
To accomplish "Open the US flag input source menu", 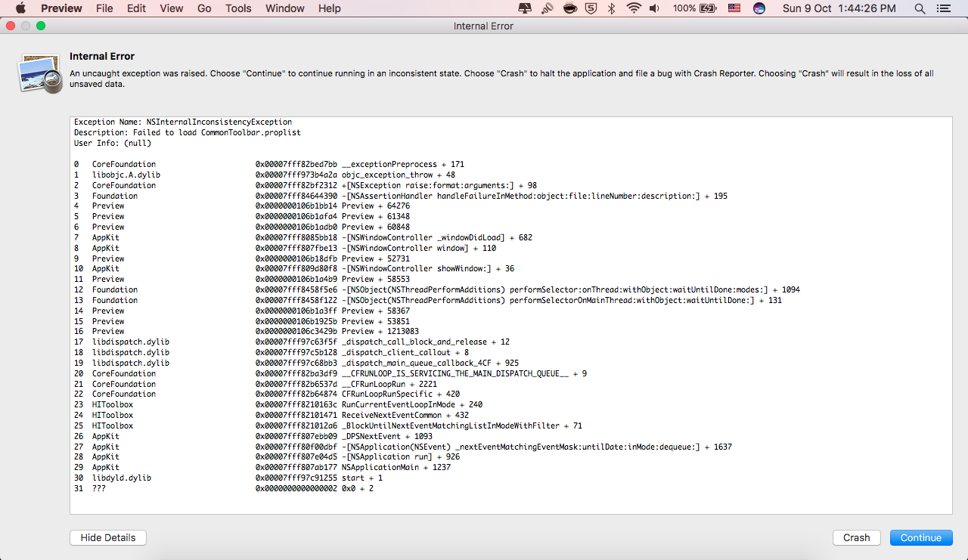I will coord(734,8).
